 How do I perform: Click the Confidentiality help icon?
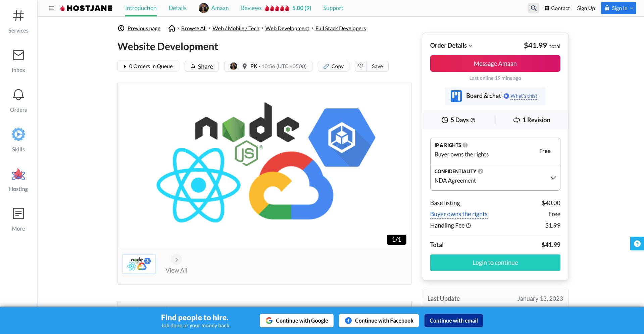(x=481, y=171)
